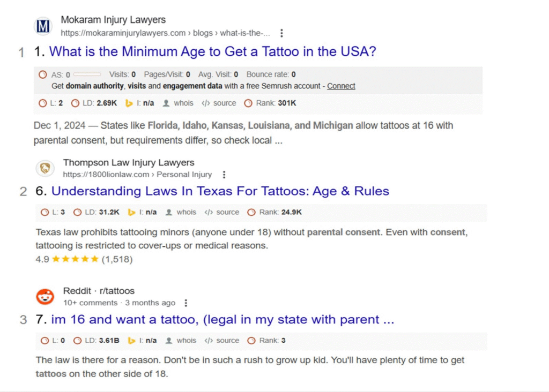Screen dimensions: 549x392
Task: Click the L: 2 links count in Mokaram result
Action: (57, 103)
